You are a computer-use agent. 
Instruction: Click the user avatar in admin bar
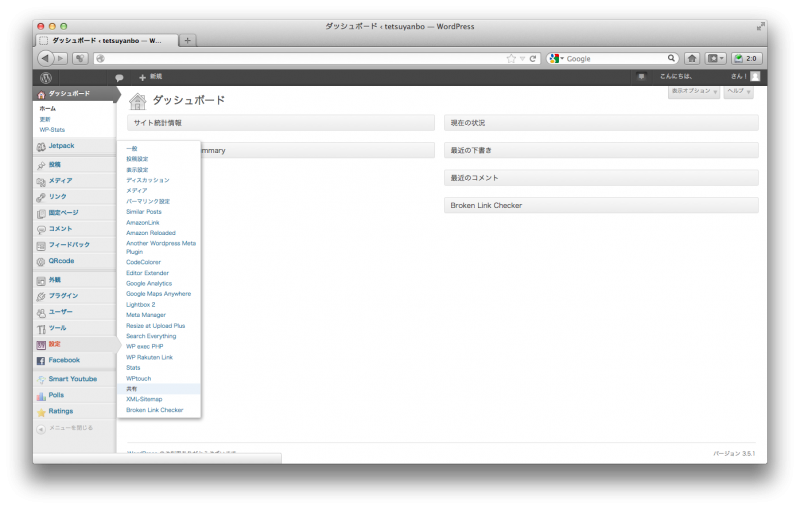point(756,77)
